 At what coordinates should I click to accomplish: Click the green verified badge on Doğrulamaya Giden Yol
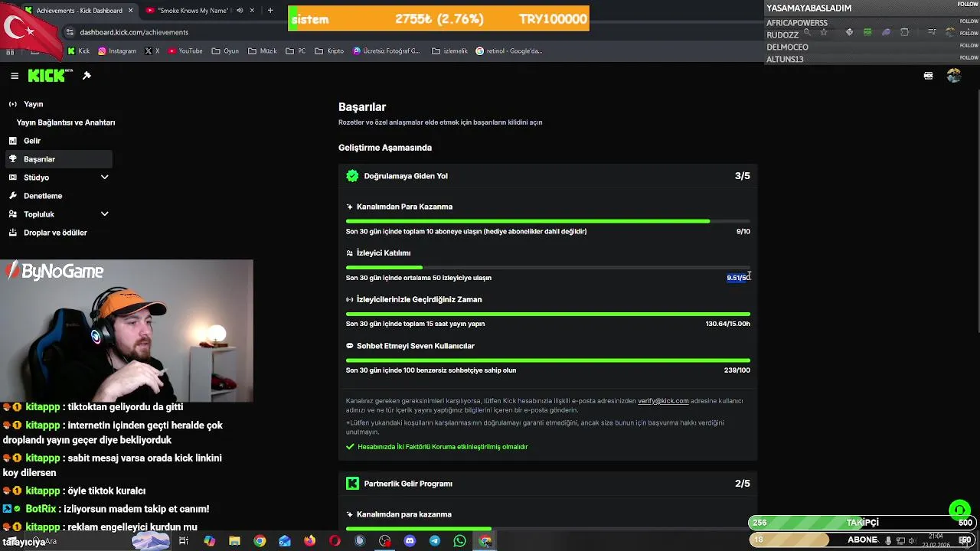[352, 176]
